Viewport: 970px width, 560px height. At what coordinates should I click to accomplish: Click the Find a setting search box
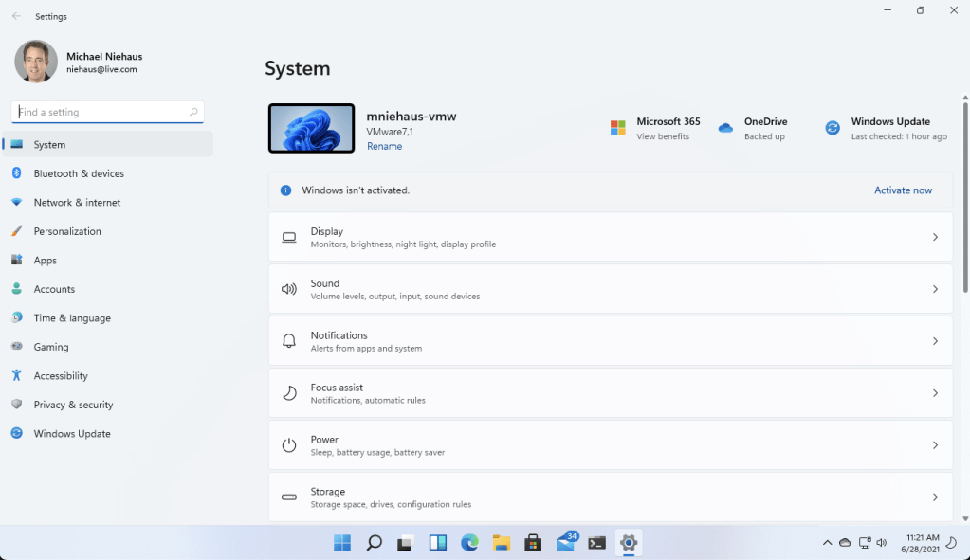pos(102,112)
